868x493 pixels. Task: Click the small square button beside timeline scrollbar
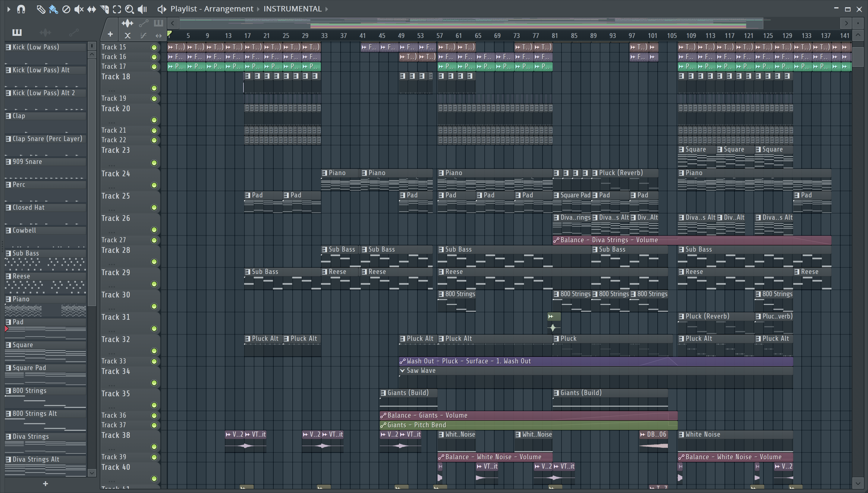(858, 23)
